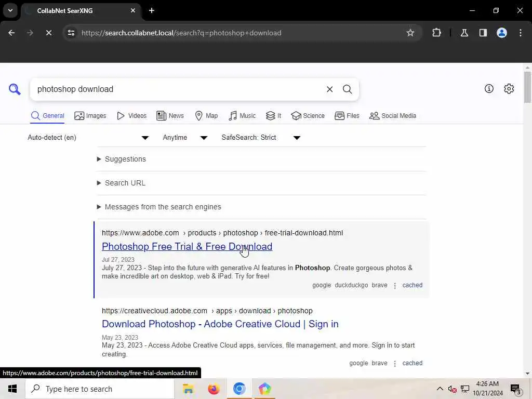Open cached version of adobe.com result
The image size is (532, 399).
[412, 285]
